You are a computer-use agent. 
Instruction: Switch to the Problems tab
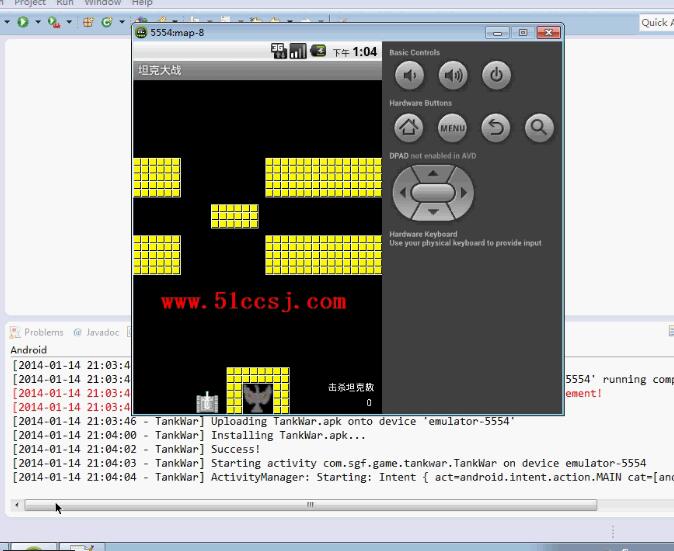point(37,332)
